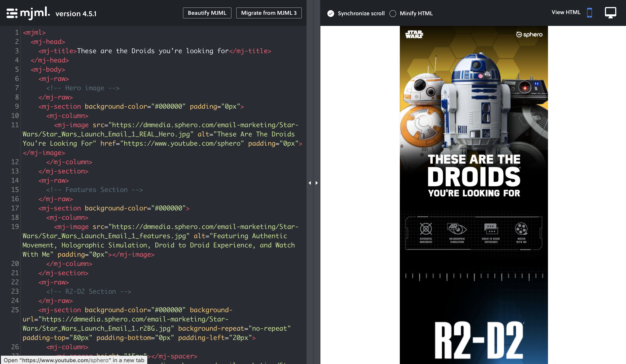626x364 pixels.
Task: Switch to desktop preview icon
Action: click(610, 13)
